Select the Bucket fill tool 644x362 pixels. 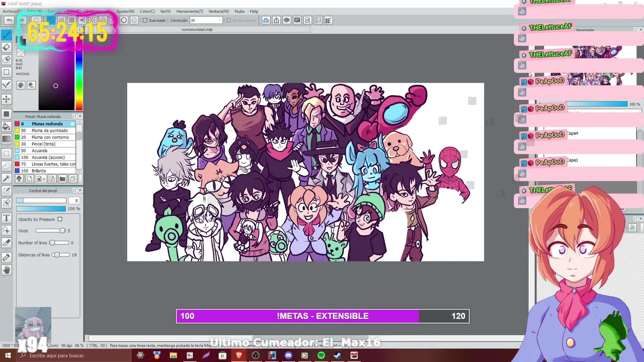pyautogui.click(x=6, y=126)
